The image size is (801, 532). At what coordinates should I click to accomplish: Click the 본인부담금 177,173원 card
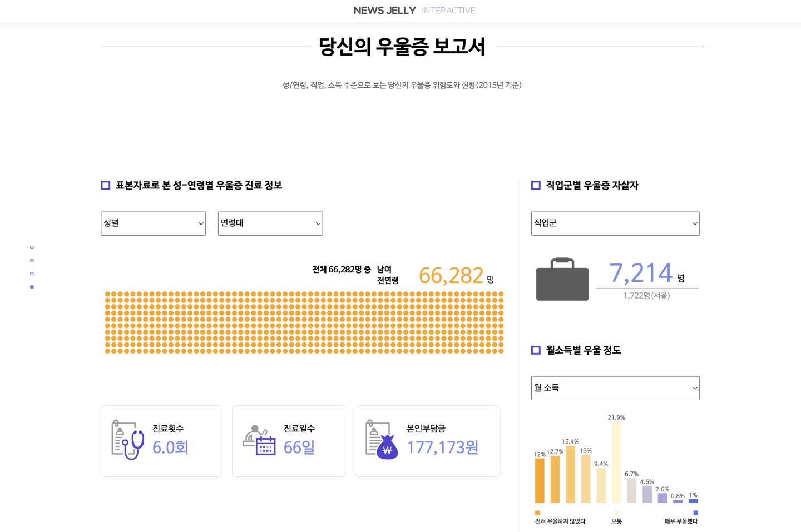[427, 441]
